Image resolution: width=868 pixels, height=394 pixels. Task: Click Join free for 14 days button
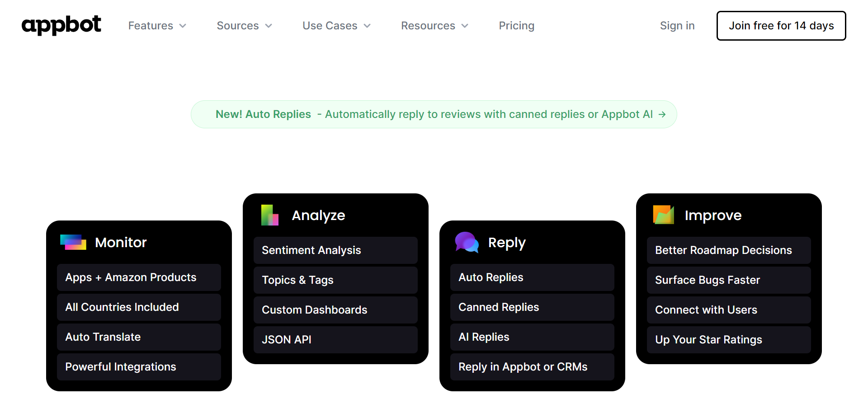coord(781,26)
